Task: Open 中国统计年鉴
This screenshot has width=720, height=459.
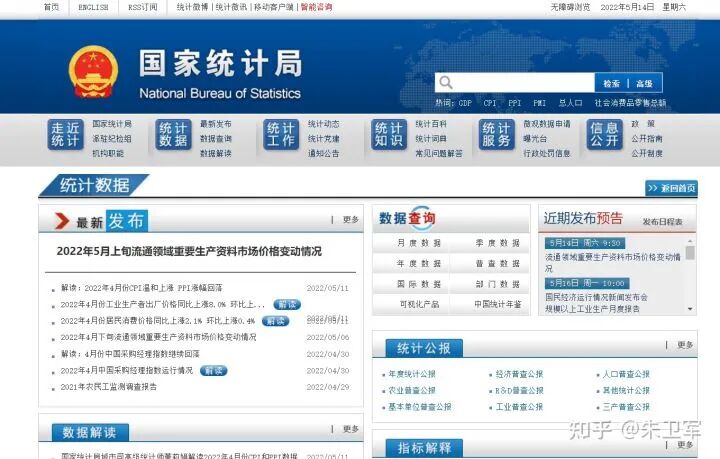Action: pos(498,304)
